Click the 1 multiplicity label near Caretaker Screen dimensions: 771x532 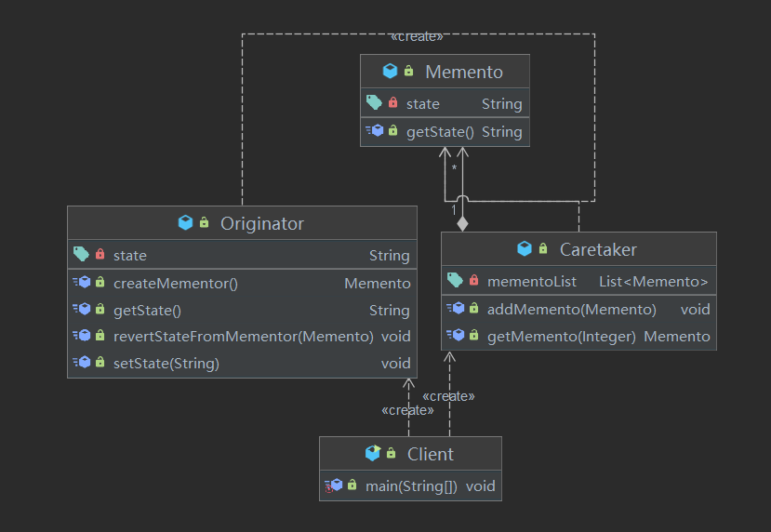[453, 210]
